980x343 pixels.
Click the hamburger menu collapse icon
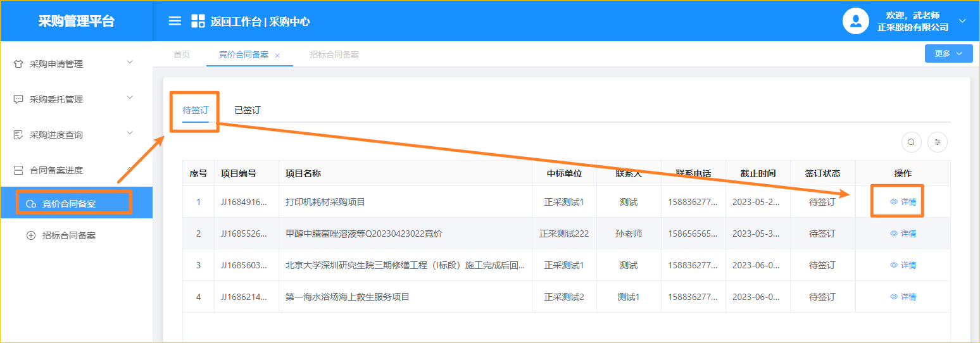[x=175, y=21]
